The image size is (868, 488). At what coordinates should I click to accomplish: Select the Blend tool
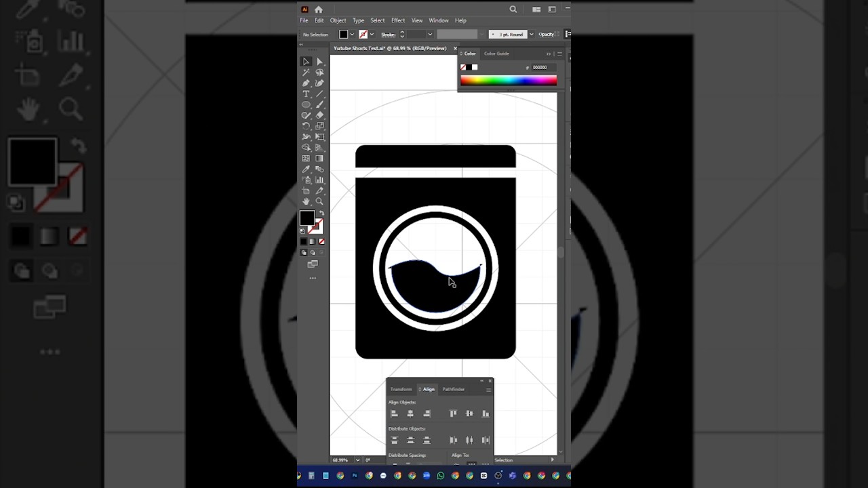click(x=319, y=169)
